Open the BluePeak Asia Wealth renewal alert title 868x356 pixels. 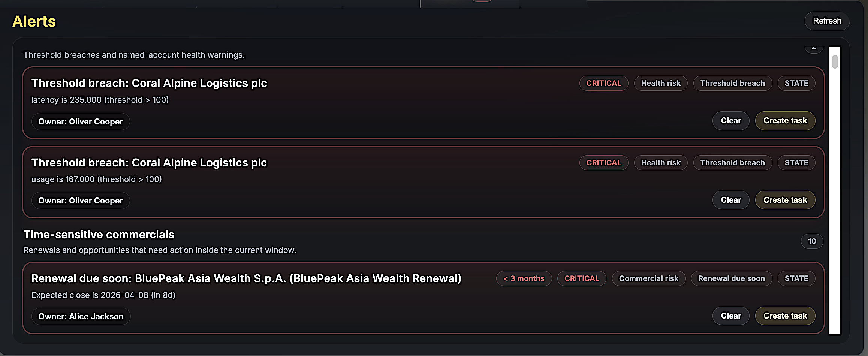[246, 278]
